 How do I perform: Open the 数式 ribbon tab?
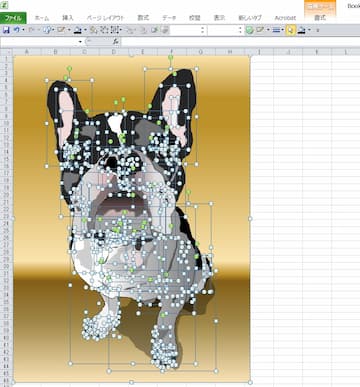pyautogui.click(x=143, y=18)
